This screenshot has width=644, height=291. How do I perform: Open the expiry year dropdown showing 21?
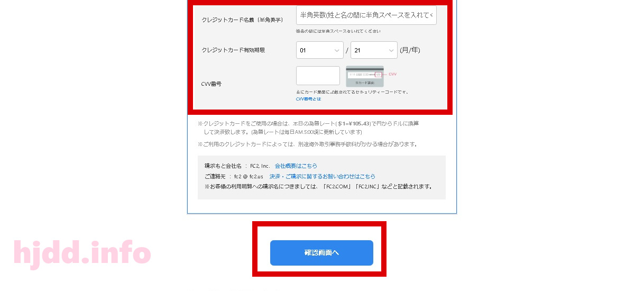374,50
